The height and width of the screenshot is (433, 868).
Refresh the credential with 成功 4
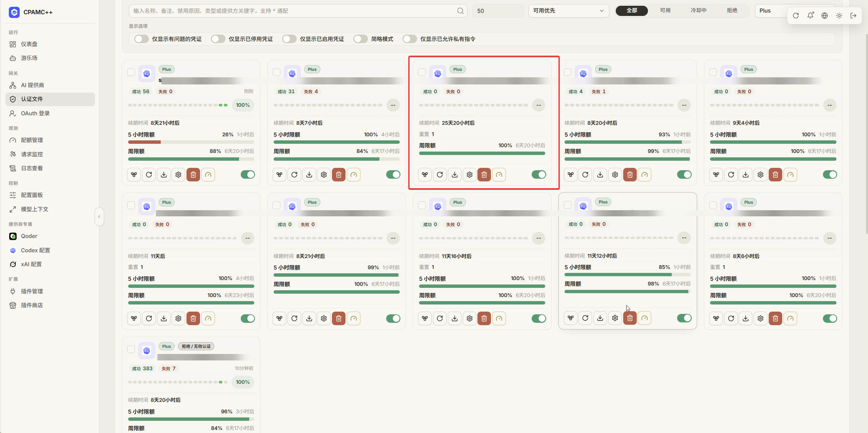585,175
